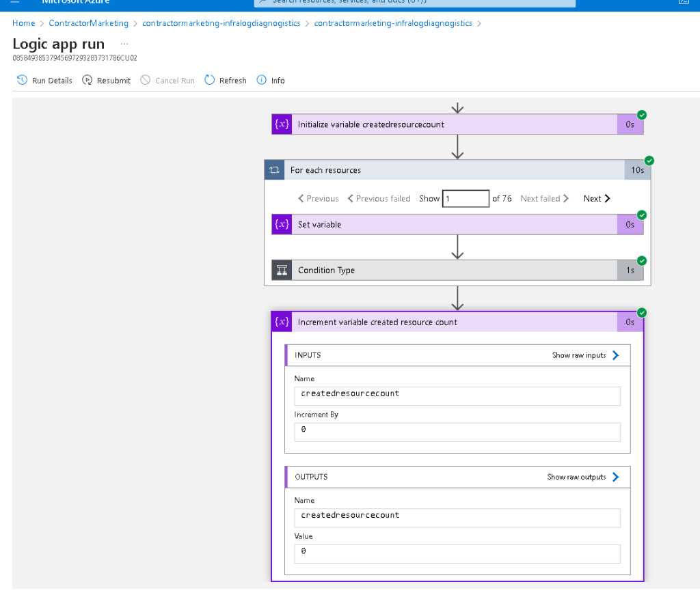Click the Show iteration number field
Image resolution: width=700 pixels, height=595 pixels.
click(466, 199)
